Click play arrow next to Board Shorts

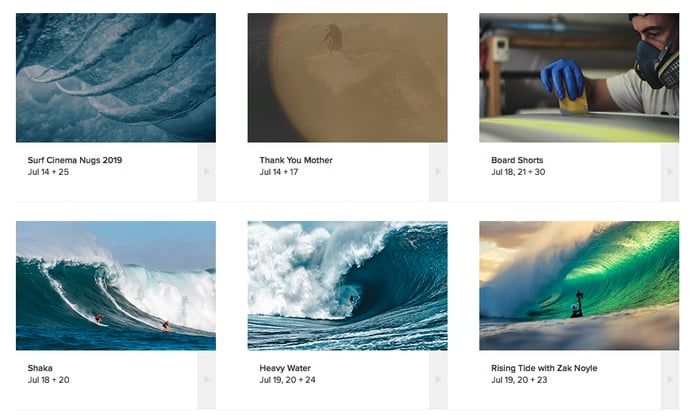[x=670, y=172]
